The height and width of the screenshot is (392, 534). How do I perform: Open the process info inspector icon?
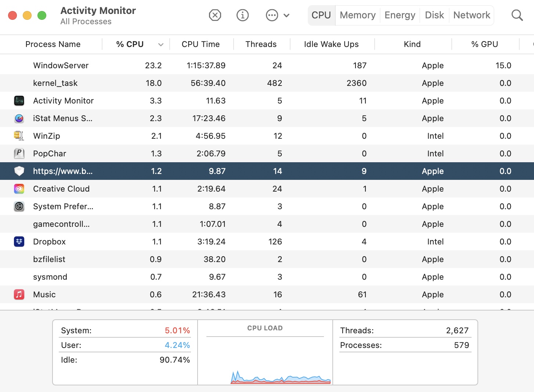tap(242, 15)
